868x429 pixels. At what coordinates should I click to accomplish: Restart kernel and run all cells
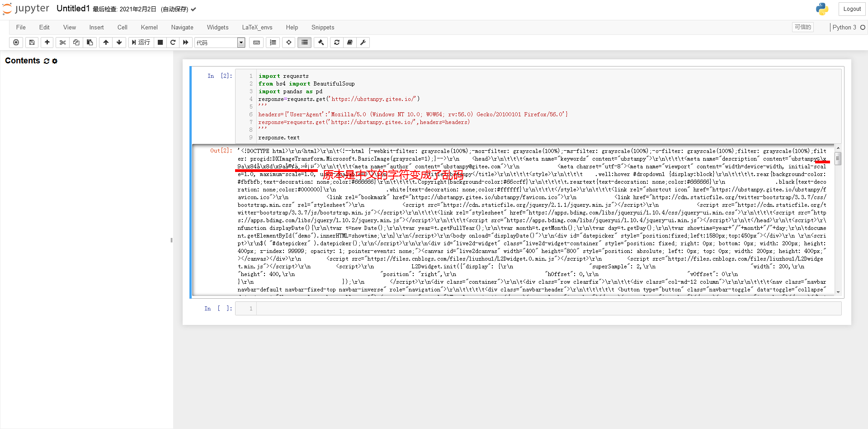point(186,43)
